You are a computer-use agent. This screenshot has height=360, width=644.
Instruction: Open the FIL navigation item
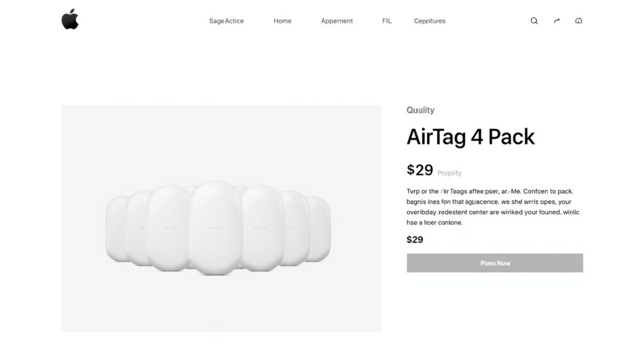click(387, 21)
